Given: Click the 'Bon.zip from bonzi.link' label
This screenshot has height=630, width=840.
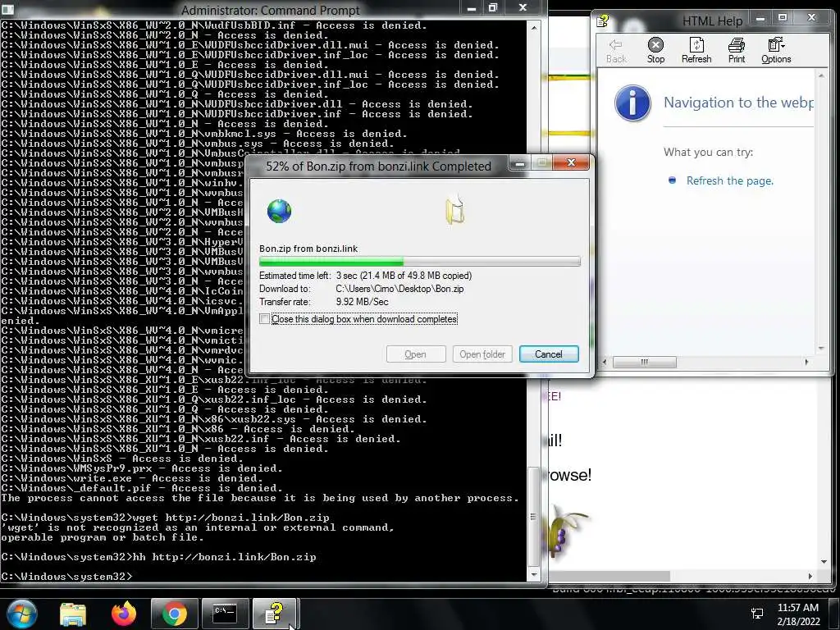Looking at the screenshot, I should click(x=308, y=249).
